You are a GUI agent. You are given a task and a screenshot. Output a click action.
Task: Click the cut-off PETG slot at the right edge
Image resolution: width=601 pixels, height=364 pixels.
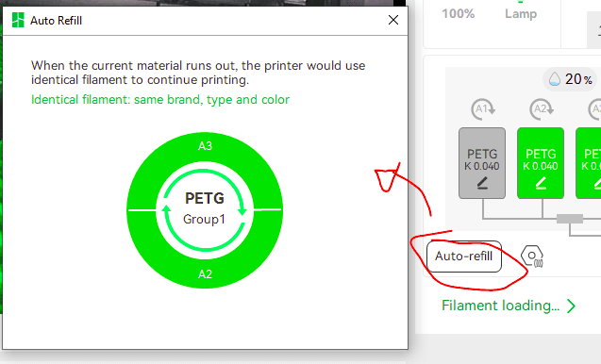589,163
